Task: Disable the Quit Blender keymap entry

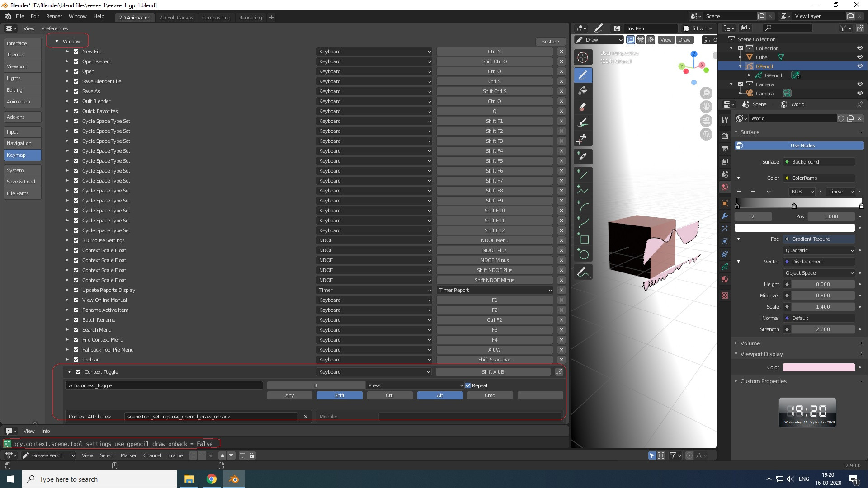Action: coord(76,101)
